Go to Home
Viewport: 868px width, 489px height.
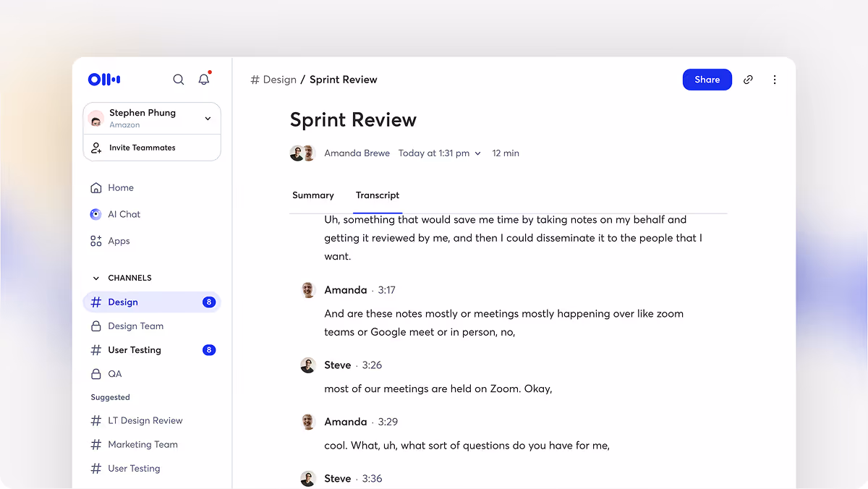click(121, 188)
